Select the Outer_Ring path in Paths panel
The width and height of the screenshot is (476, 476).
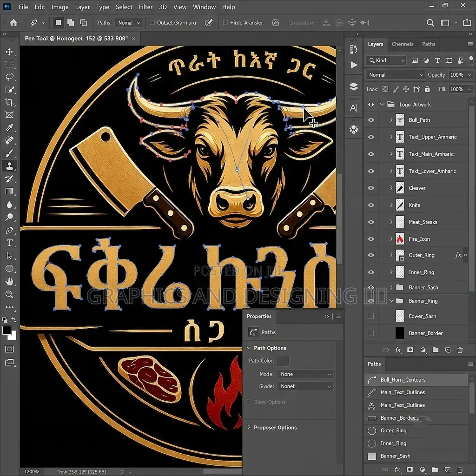tap(416, 430)
